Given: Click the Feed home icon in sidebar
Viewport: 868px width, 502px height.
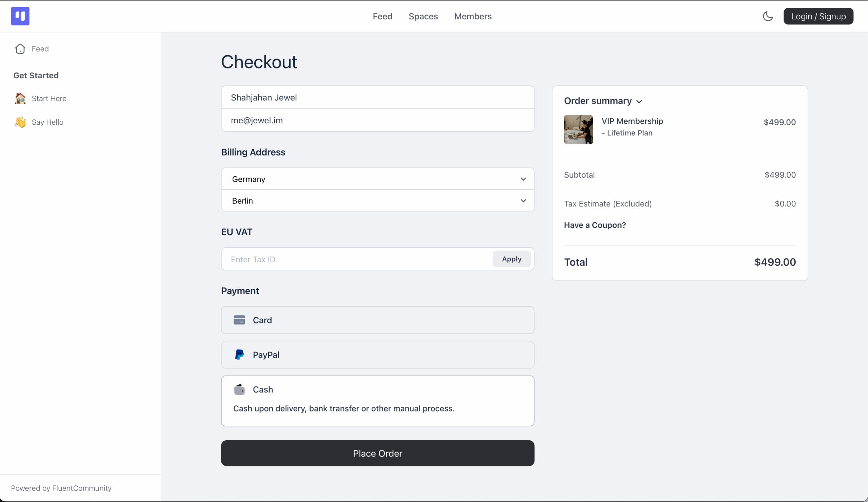Looking at the screenshot, I should point(20,49).
